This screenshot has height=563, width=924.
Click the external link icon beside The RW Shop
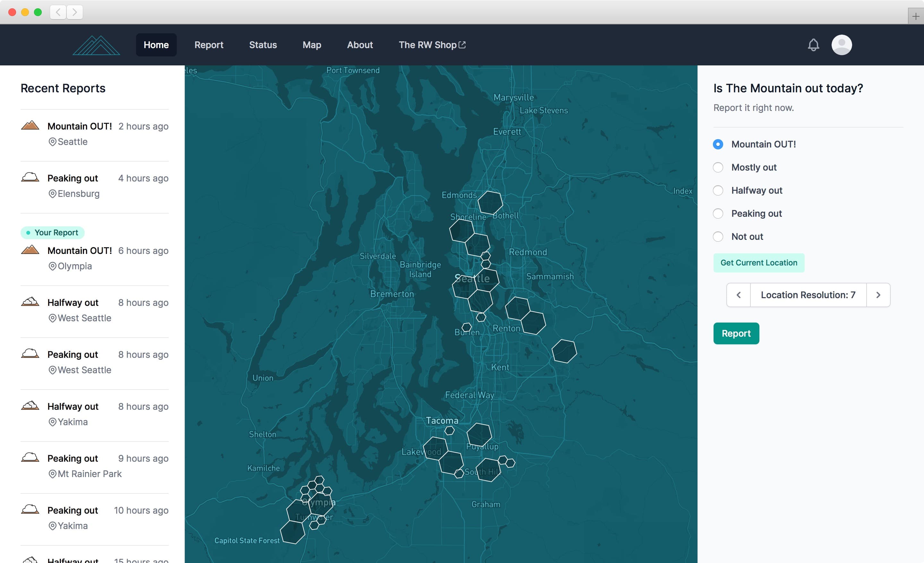coord(462,45)
